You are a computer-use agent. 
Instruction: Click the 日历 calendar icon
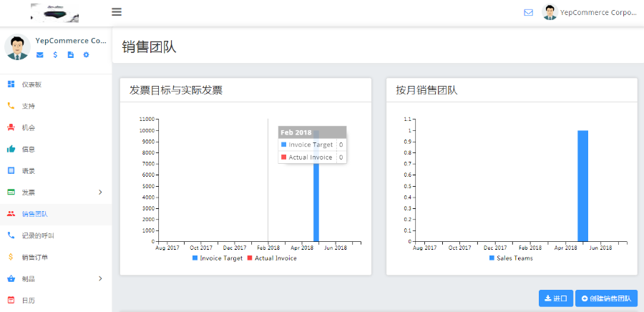11,300
